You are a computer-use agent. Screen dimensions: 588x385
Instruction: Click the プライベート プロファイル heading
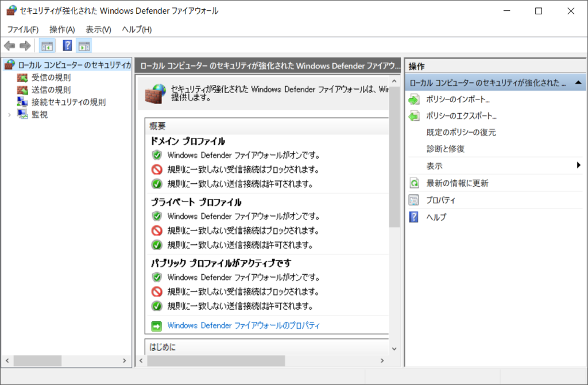[196, 203]
